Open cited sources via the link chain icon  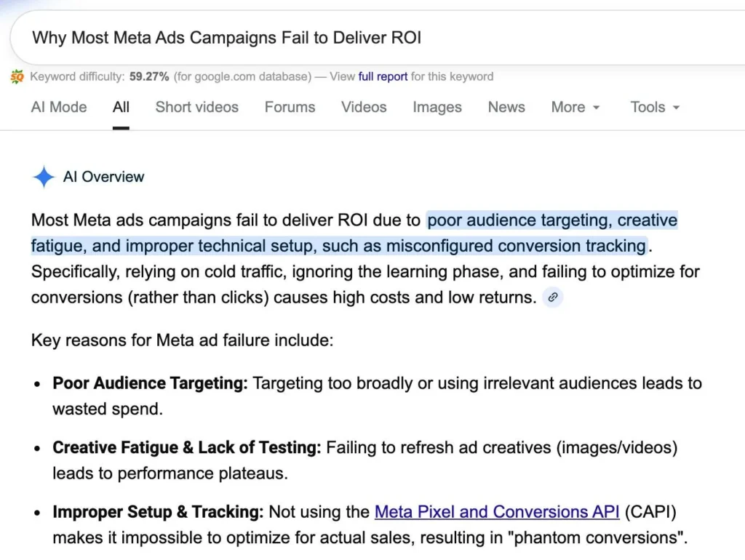(x=552, y=297)
